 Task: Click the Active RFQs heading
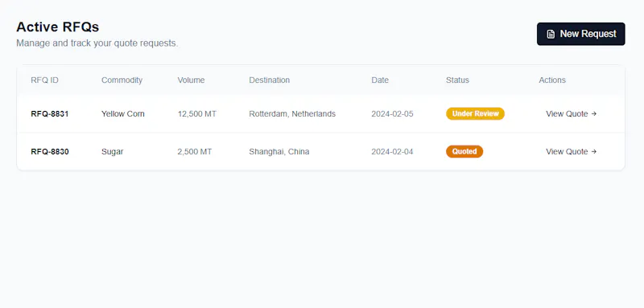tap(57, 27)
